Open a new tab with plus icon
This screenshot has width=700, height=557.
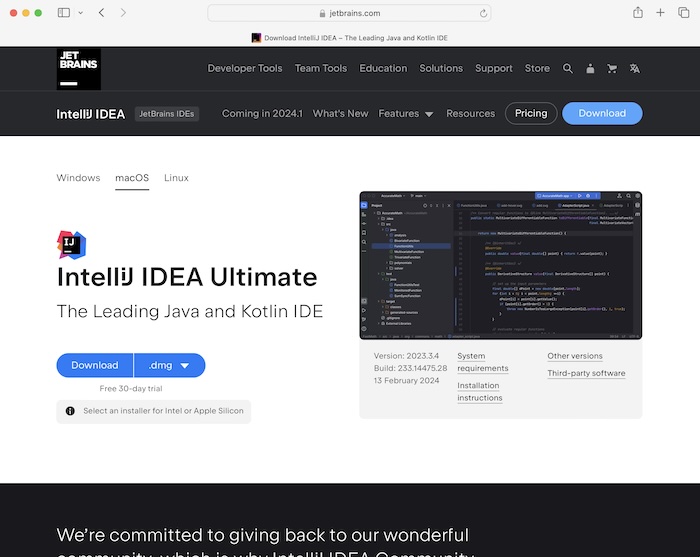[660, 12]
